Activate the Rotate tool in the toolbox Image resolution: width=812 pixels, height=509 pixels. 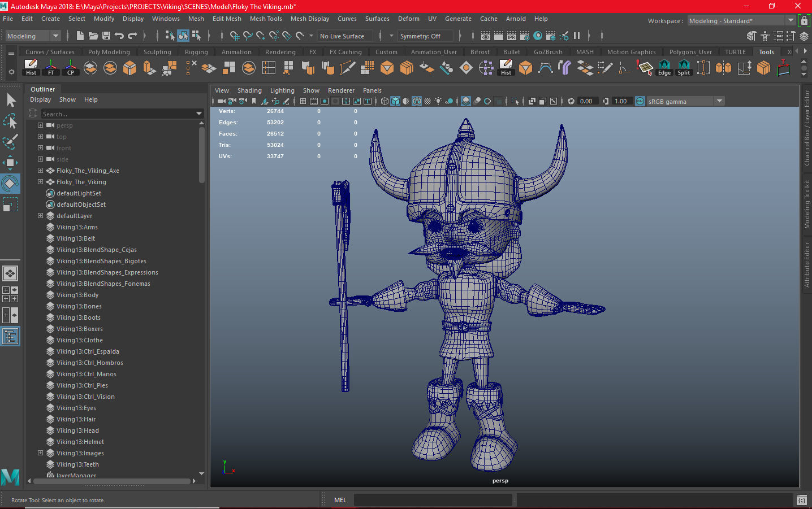pos(11,184)
